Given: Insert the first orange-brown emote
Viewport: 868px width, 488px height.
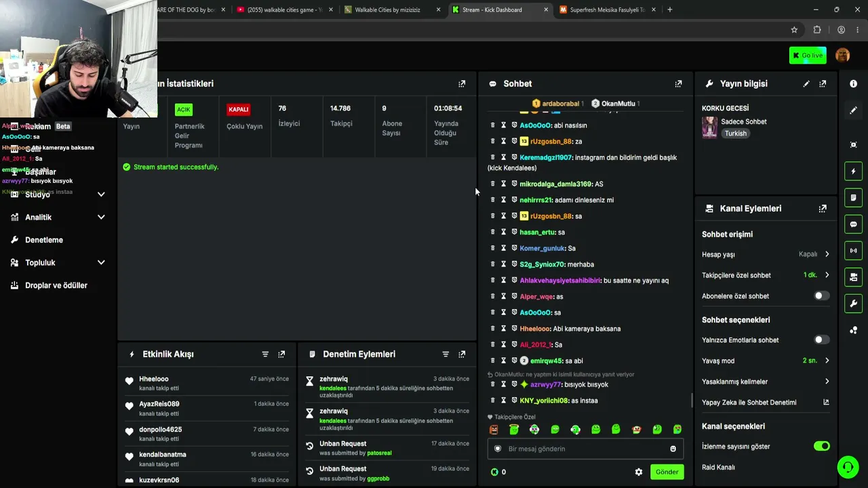Looking at the screenshot, I should pos(494,429).
